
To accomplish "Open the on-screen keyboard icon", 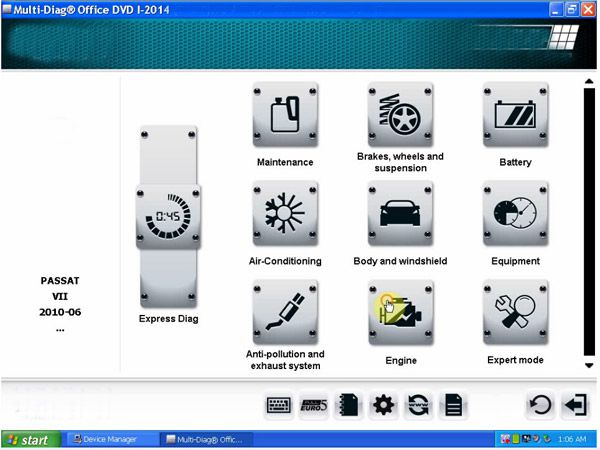I will (x=279, y=405).
